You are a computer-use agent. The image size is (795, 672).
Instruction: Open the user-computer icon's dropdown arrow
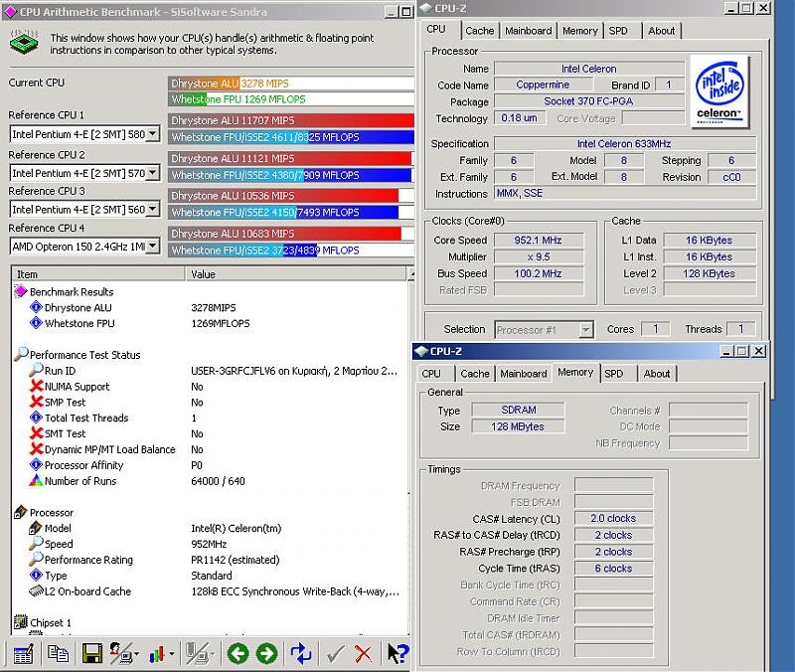click(x=137, y=654)
